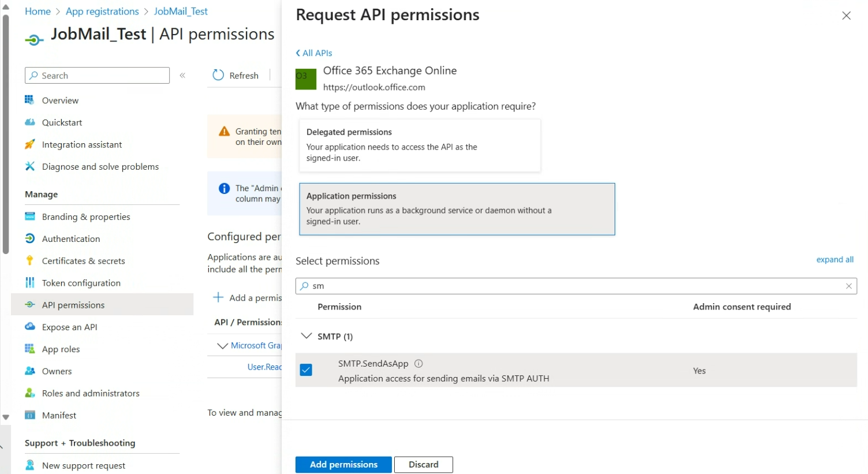This screenshot has width=868, height=474.
Task: Click the Admin consent required column header
Action: click(742, 307)
